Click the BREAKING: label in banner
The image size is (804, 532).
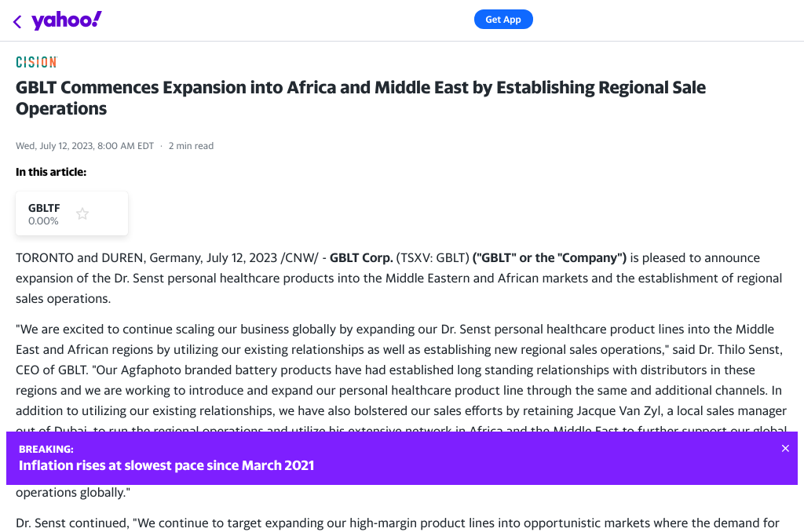(46, 450)
